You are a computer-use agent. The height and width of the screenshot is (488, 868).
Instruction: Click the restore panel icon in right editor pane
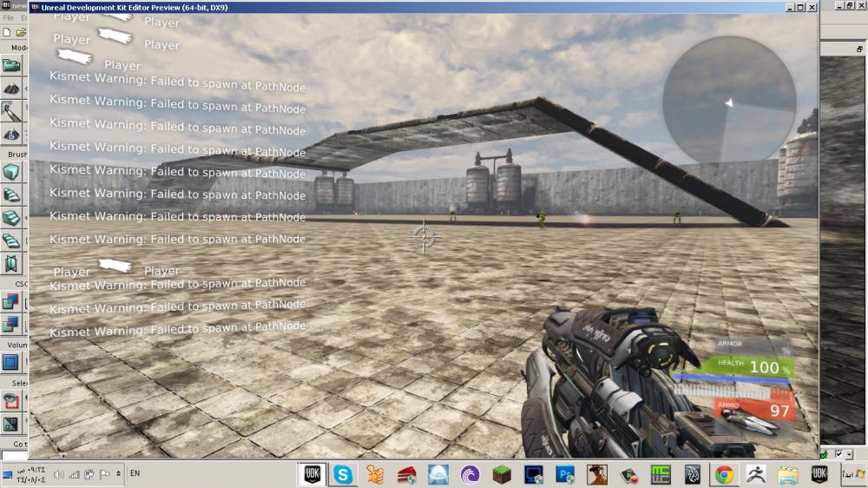pyautogui.click(x=859, y=49)
